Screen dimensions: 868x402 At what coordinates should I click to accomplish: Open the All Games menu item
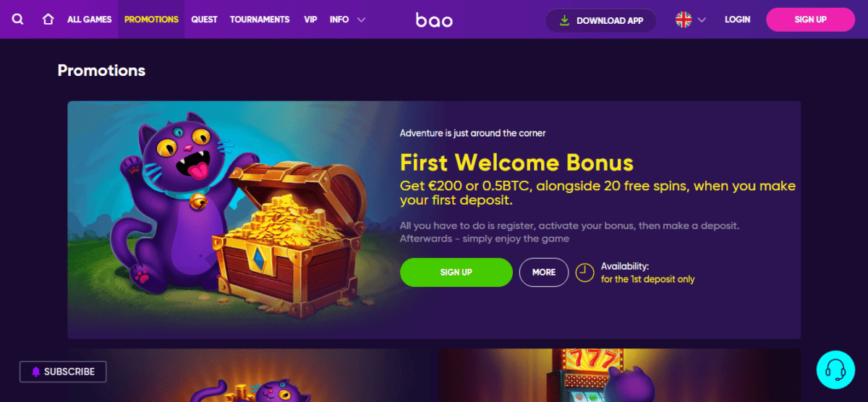[x=90, y=20]
